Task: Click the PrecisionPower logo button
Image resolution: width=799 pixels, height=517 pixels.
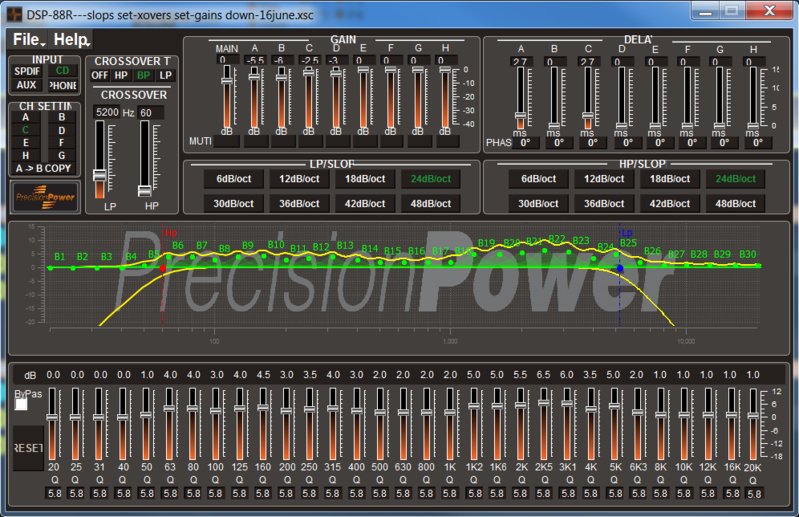Action: coord(45,197)
